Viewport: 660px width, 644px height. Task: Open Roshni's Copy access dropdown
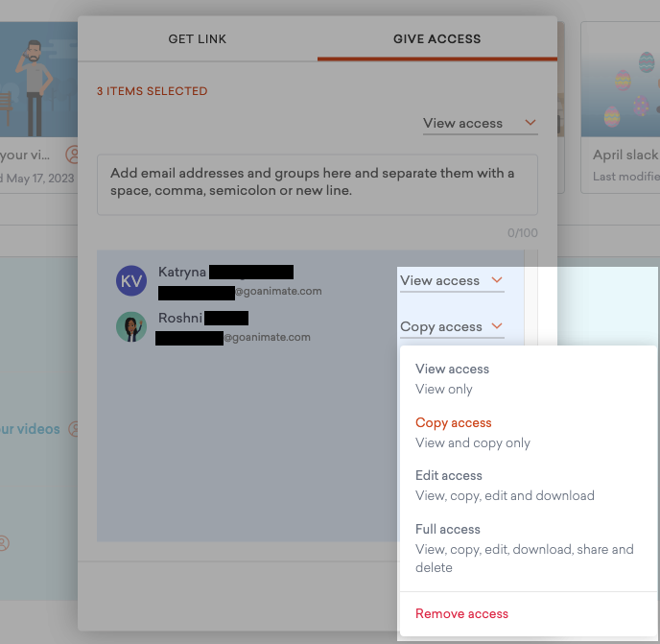(x=452, y=327)
